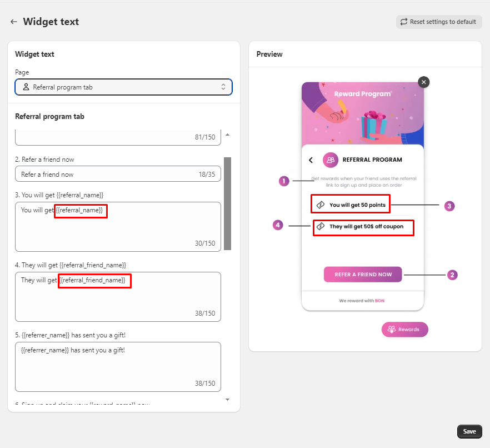The width and height of the screenshot is (490, 448).
Task: Click the purple number 3 marker
Action: 449,206
